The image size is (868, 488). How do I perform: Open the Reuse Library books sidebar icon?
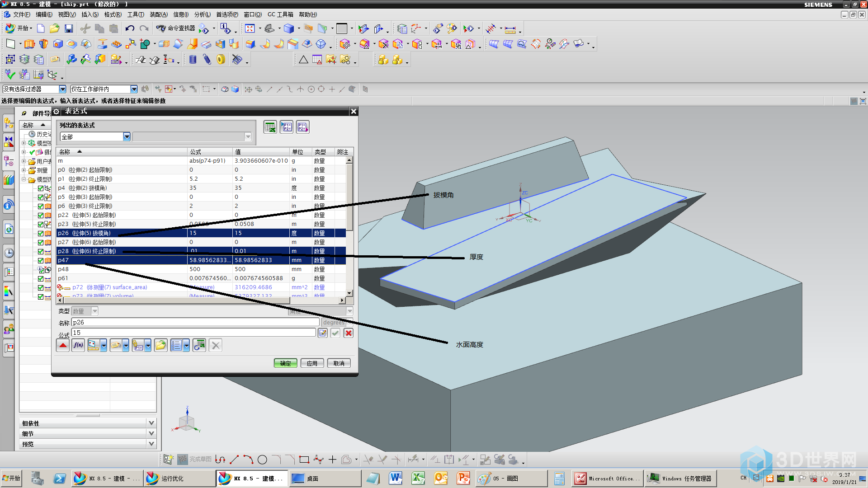[9, 180]
